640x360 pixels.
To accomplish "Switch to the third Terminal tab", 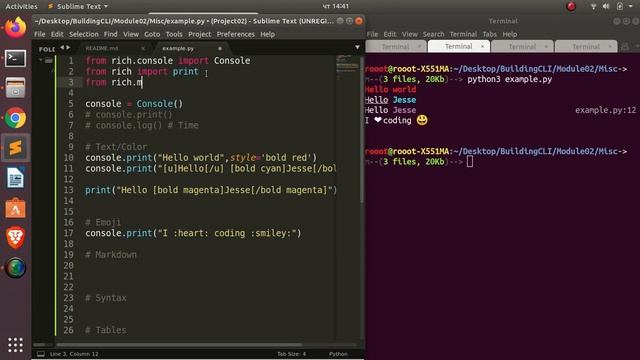I will [522, 47].
